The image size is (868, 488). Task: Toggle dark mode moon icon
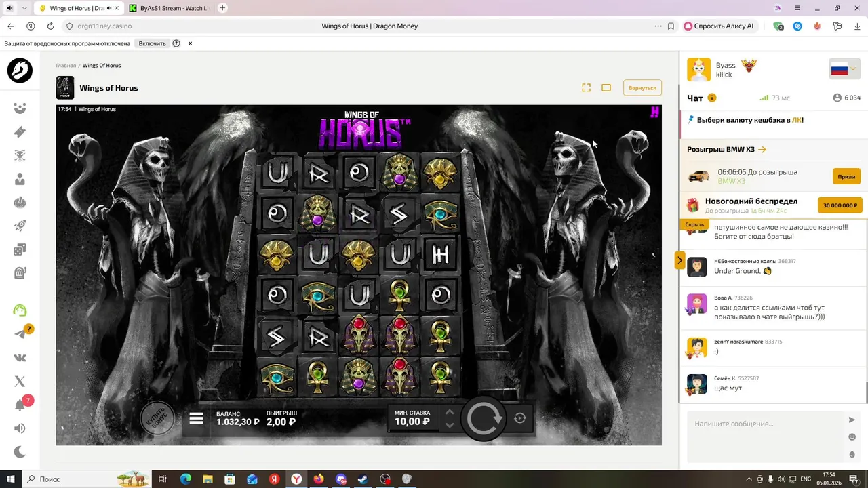coord(20,452)
